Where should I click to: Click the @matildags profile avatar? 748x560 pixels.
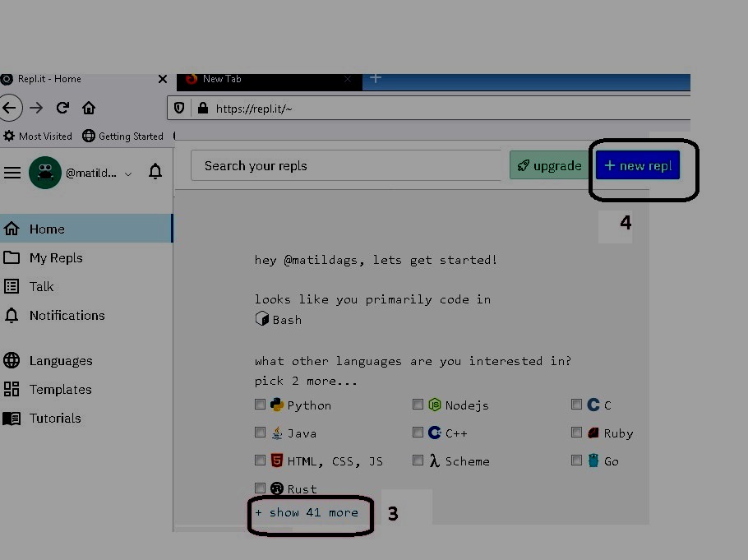point(45,173)
